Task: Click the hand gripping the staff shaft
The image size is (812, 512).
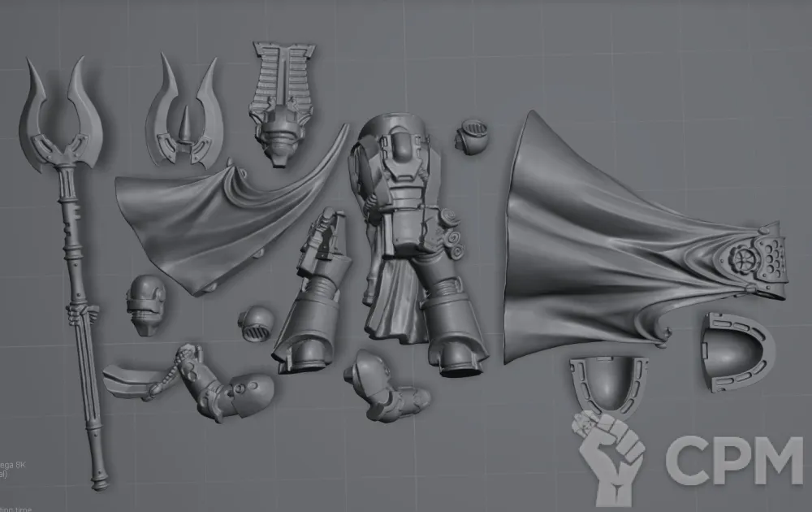Action: coord(84,313)
